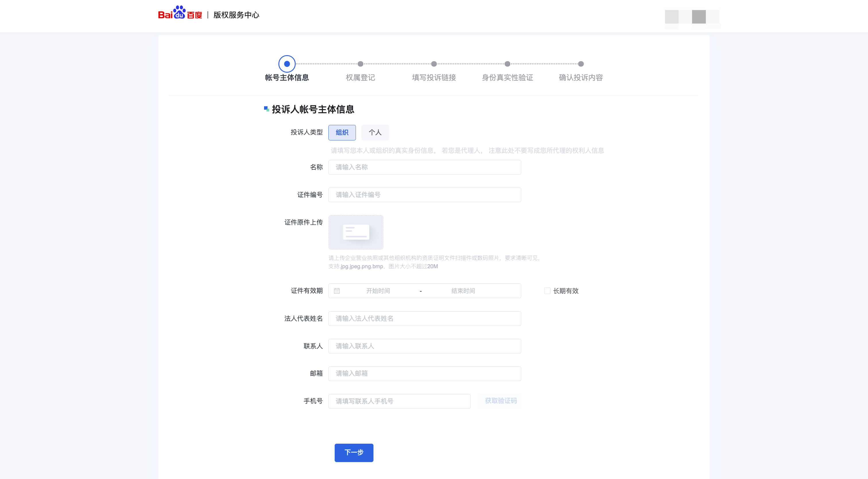Focus the 法人代表姓名 input field

click(425, 318)
